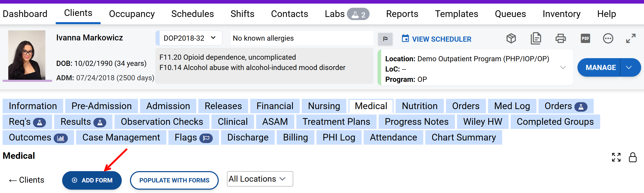Switch to the Treatment Plans tab
Image resolution: width=644 pixels, height=193 pixels.
336,122
